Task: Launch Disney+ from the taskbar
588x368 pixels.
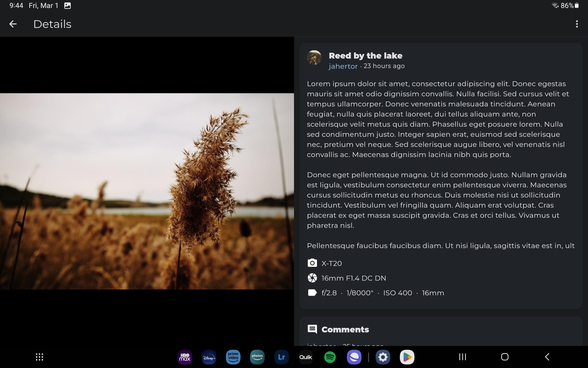Action: pyautogui.click(x=209, y=357)
